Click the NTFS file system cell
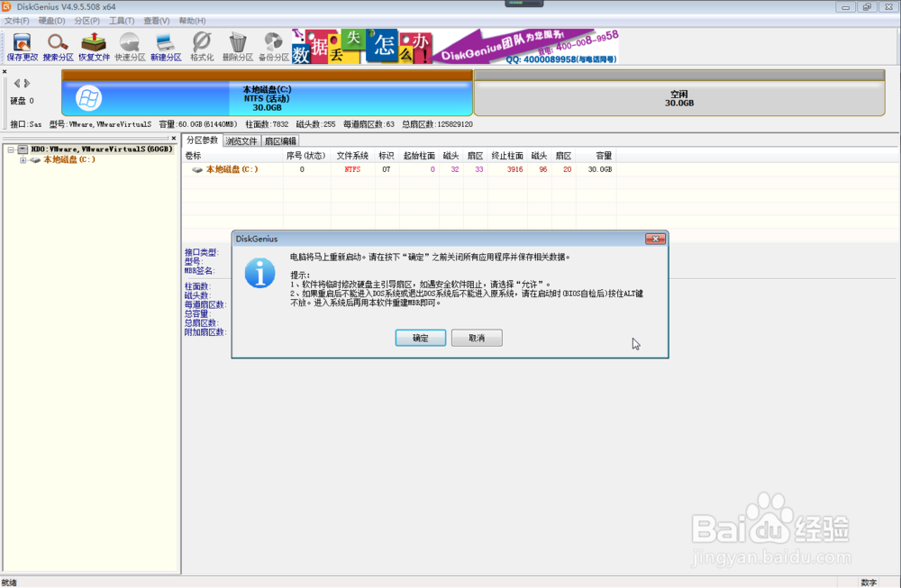901x588 pixels. pos(352,169)
